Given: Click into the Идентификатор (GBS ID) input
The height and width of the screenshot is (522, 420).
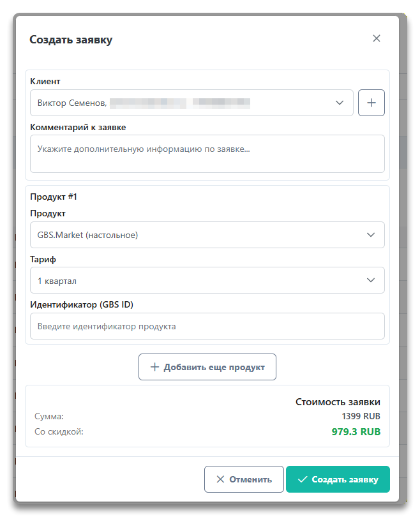Looking at the screenshot, I should (207, 326).
